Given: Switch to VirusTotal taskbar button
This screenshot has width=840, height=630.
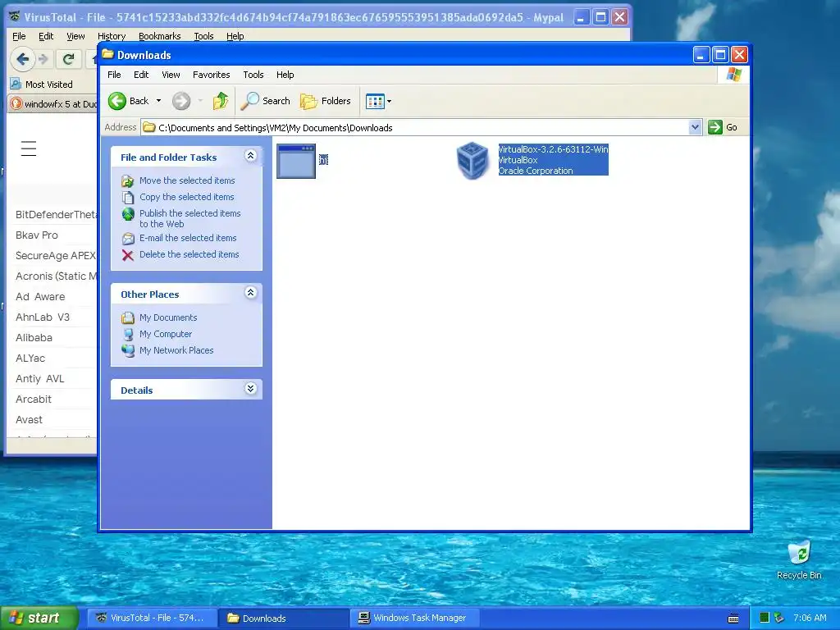Looking at the screenshot, I should point(152,619).
